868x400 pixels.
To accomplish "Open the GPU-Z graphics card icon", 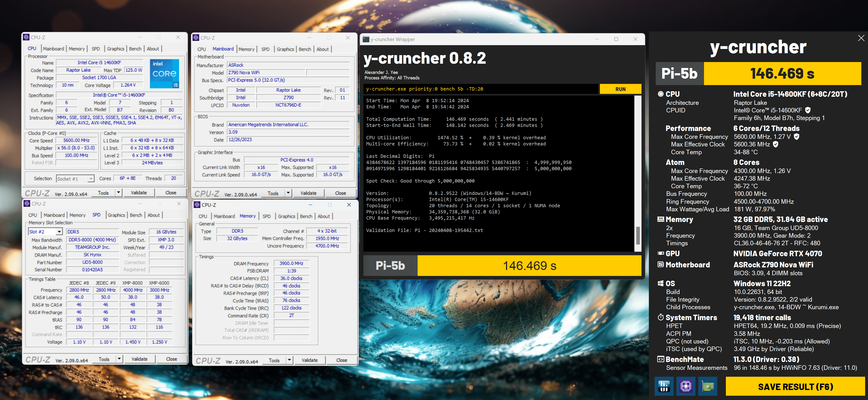I will (708, 386).
